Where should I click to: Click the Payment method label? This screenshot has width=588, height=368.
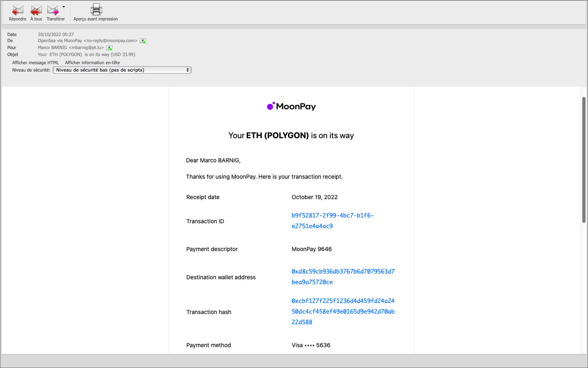209,345
